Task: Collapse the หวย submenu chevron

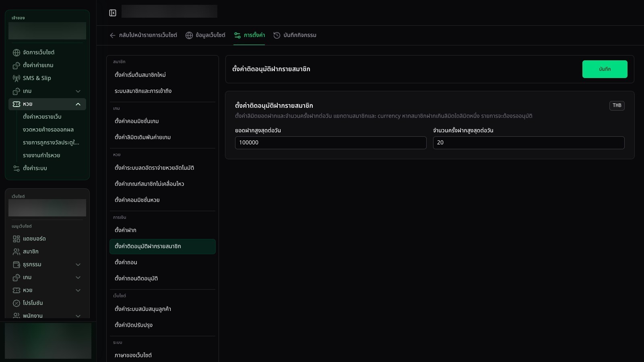Action: 78,104
